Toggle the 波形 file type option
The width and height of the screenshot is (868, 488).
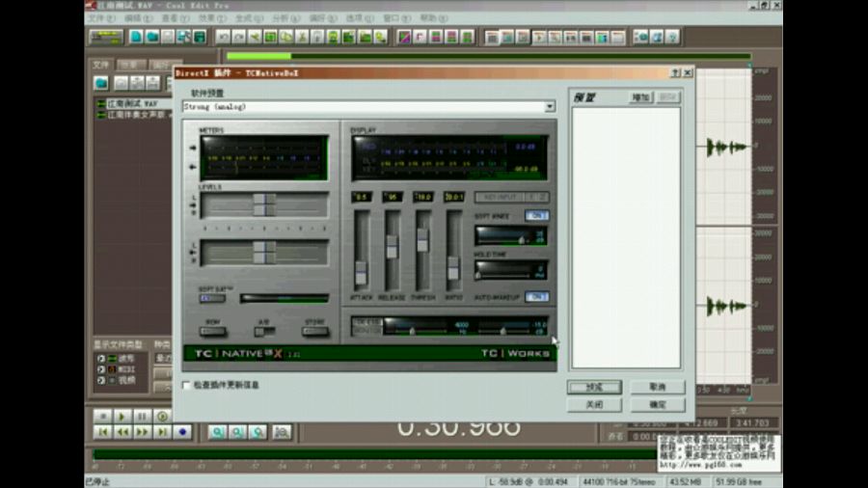(100, 359)
